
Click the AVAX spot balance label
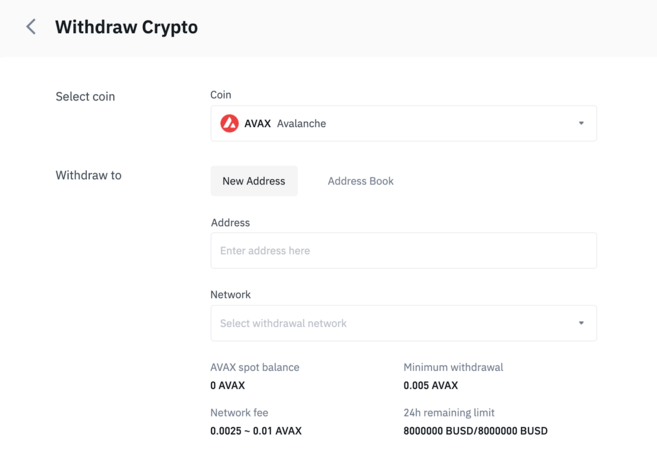click(x=255, y=367)
